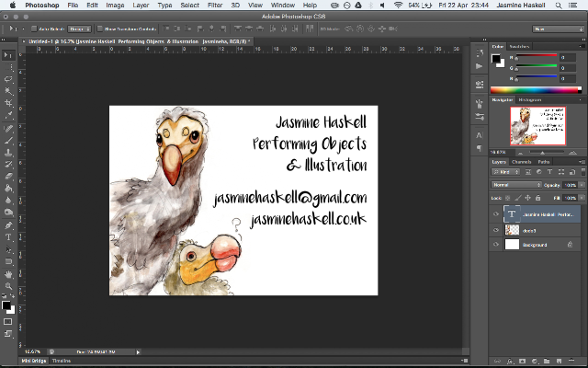Screen dimensions: 588x368
Task: Hide the dodo3 layer
Action: [x=496, y=230]
